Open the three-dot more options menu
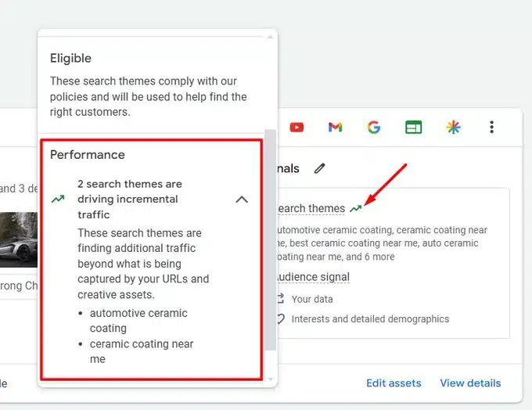The height and width of the screenshot is (410, 532). [491, 127]
